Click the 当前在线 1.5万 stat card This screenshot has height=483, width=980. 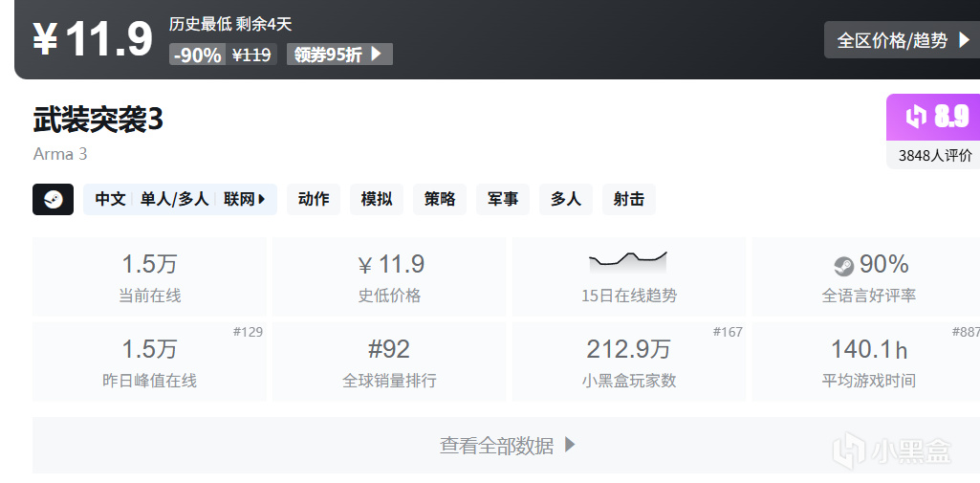pos(149,276)
